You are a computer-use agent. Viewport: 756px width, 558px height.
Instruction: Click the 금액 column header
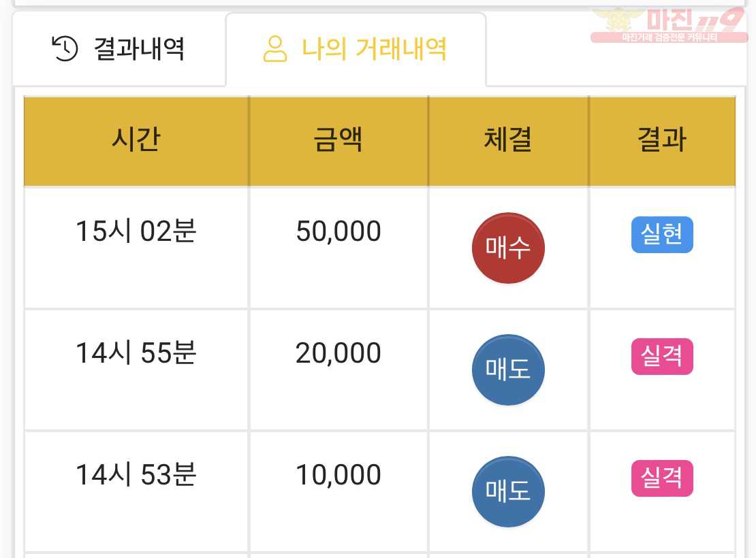[x=338, y=141]
